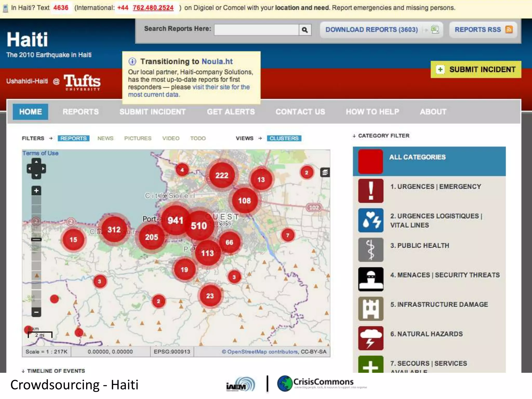Toggle the Todo filter

pyautogui.click(x=198, y=138)
